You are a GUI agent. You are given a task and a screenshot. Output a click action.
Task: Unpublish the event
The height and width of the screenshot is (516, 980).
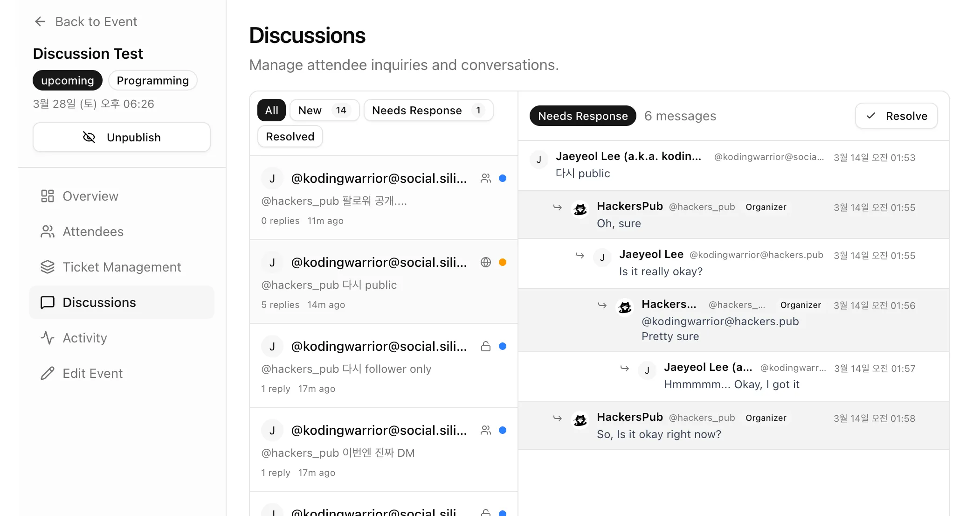point(122,137)
